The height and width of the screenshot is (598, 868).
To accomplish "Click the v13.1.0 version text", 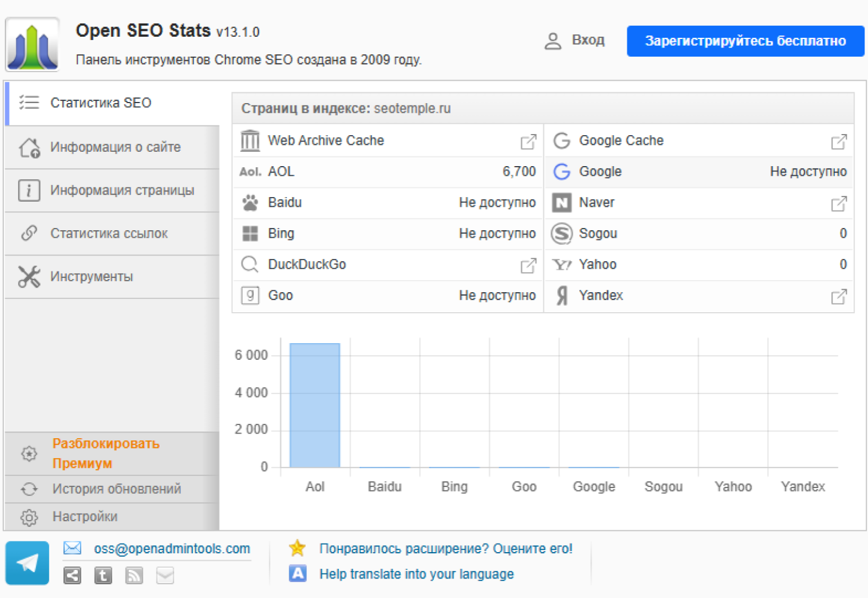I will point(238,32).
